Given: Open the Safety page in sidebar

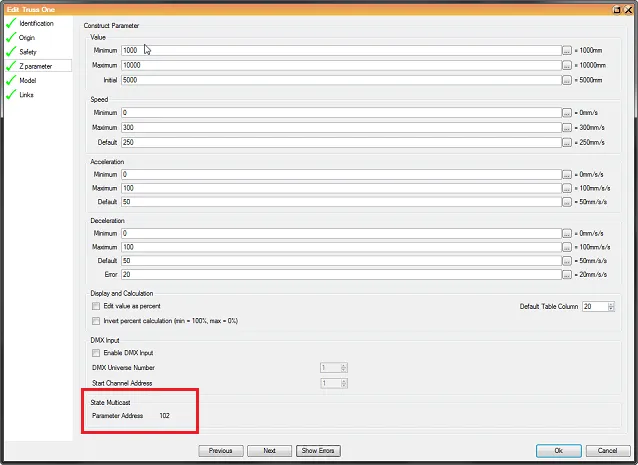Looking at the screenshot, I should [28, 51].
